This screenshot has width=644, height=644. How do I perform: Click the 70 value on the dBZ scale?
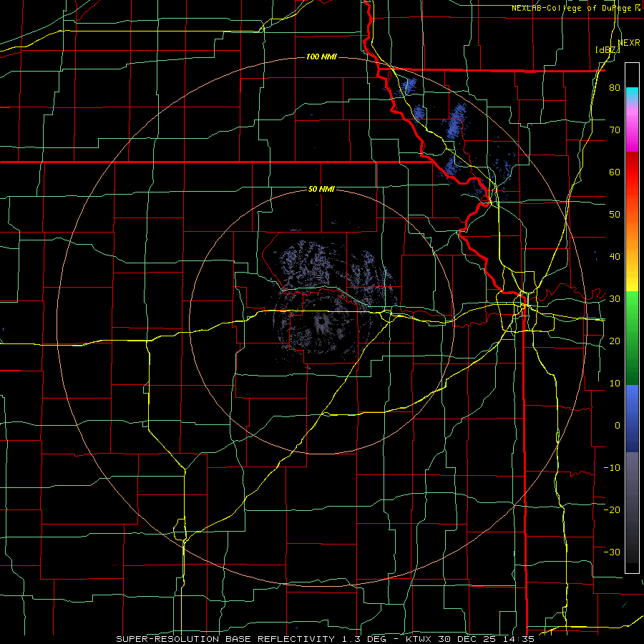pos(615,130)
